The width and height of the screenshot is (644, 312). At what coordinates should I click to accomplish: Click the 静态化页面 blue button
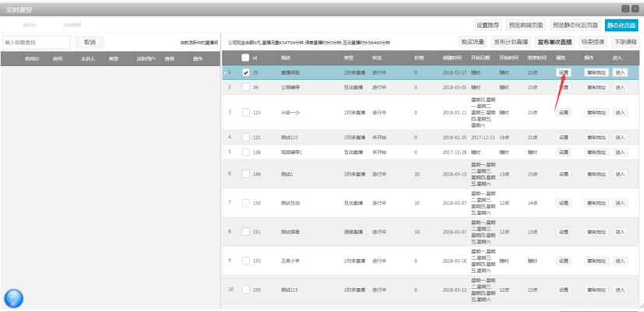621,25
